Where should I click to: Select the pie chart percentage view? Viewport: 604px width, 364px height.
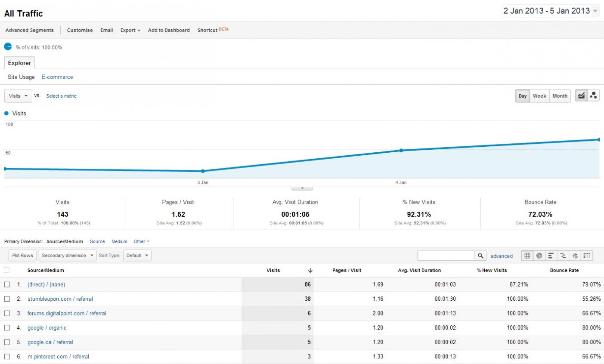click(539, 256)
